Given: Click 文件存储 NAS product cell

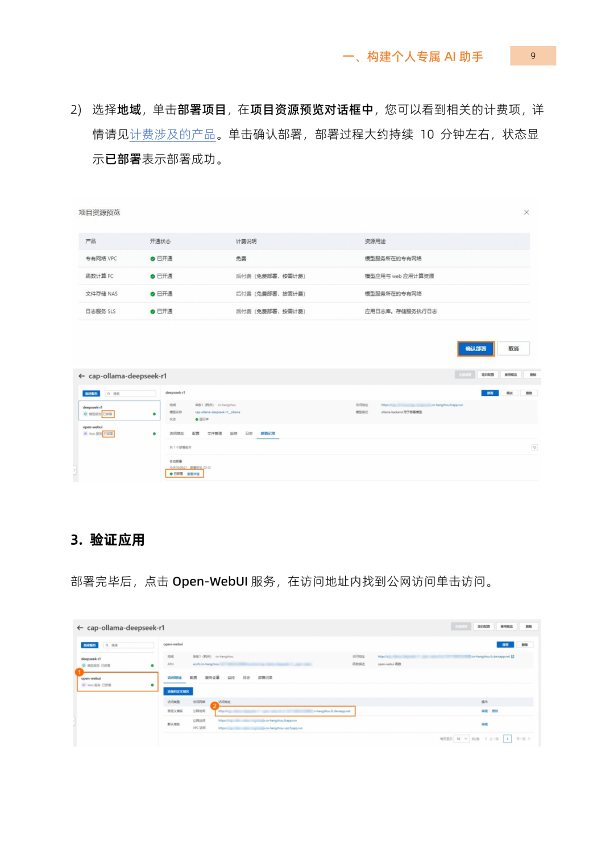Looking at the screenshot, I should [102, 294].
